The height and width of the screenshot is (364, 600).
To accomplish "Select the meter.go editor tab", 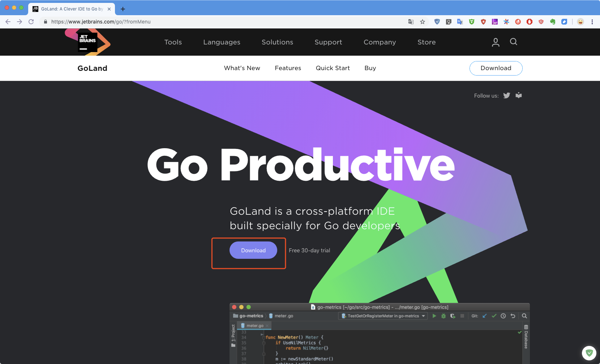I will pos(254,326).
